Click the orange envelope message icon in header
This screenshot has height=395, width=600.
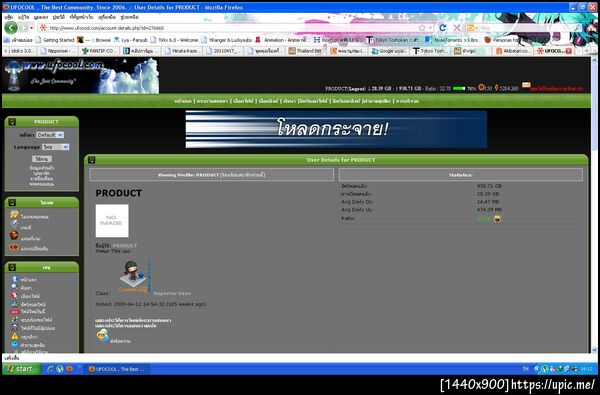tap(526, 85)
